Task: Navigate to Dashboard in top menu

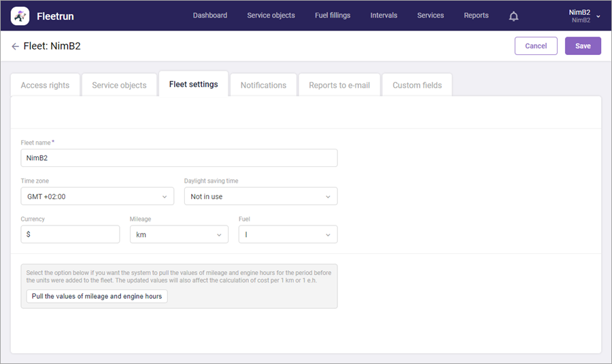Action: [x=210, y=16]
